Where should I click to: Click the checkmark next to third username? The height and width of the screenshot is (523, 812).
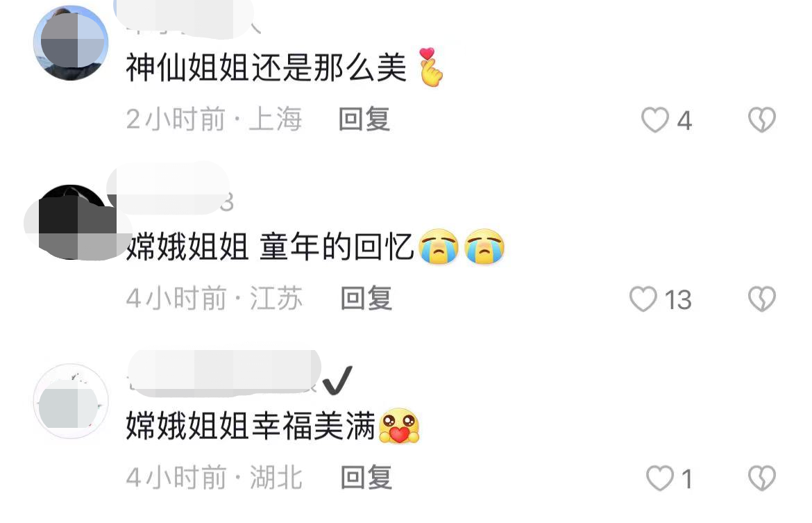tap(338, 380)
